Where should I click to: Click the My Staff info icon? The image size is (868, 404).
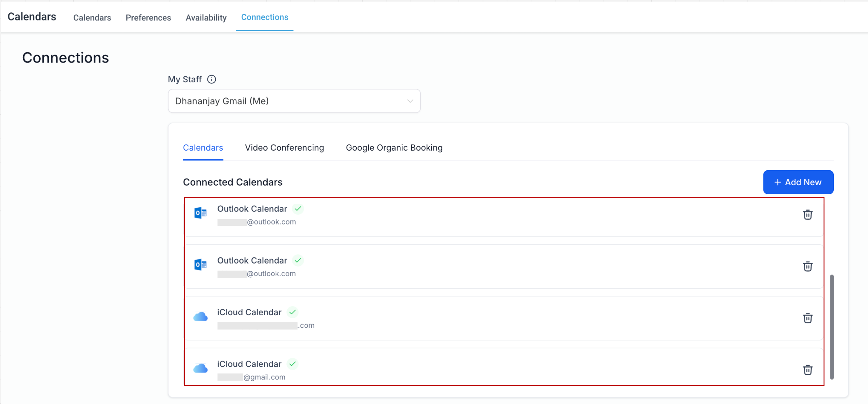(211, 80)
